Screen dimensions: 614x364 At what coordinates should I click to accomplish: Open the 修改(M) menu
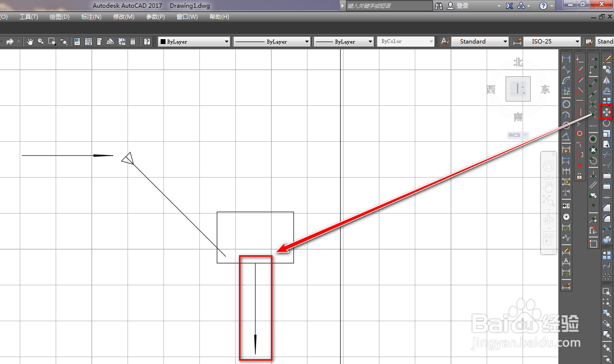(123, 17)
